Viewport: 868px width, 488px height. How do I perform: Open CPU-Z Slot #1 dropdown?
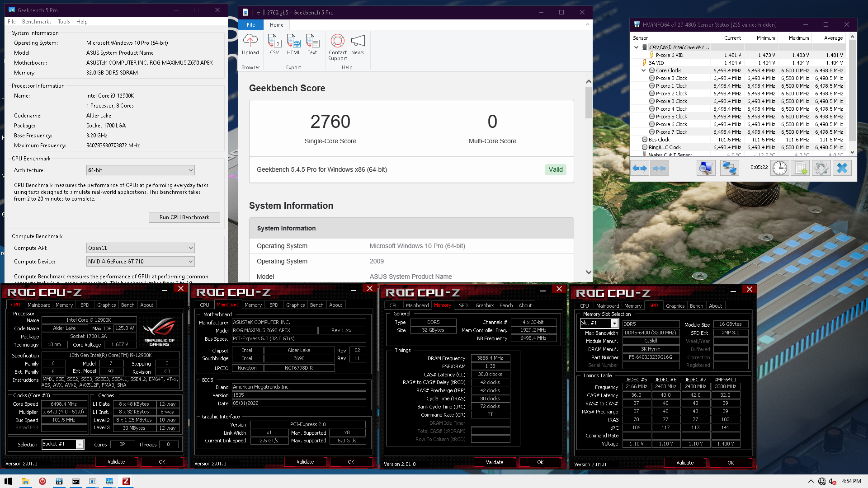tap(599, 323)
